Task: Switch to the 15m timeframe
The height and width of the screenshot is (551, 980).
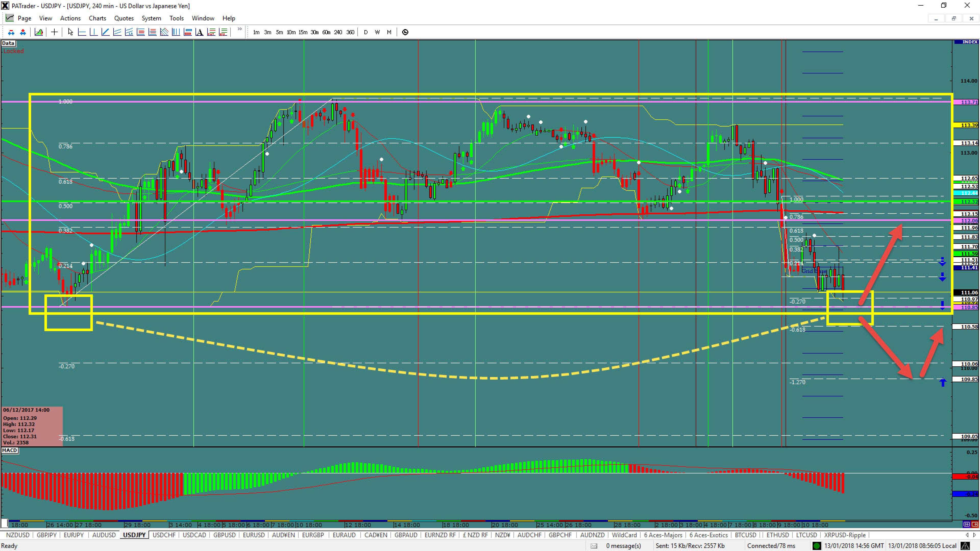Action: [303, 32]
